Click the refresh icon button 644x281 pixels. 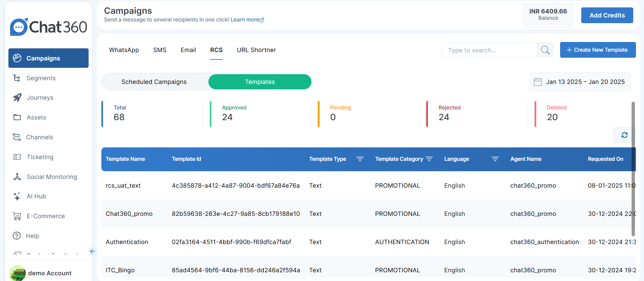pyautogui.click(x=624, y=135)
